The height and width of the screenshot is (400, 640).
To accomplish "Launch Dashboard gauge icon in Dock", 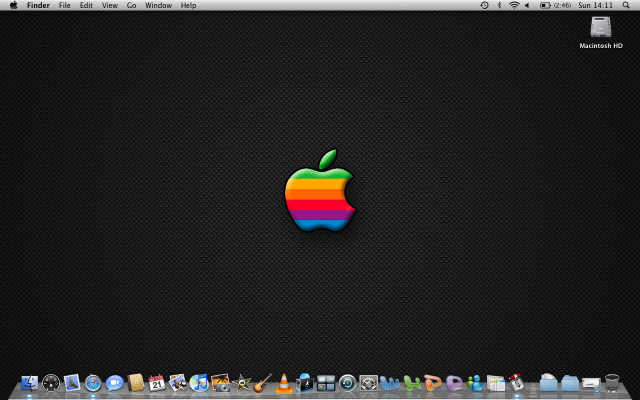I will [x=51, y=383].
